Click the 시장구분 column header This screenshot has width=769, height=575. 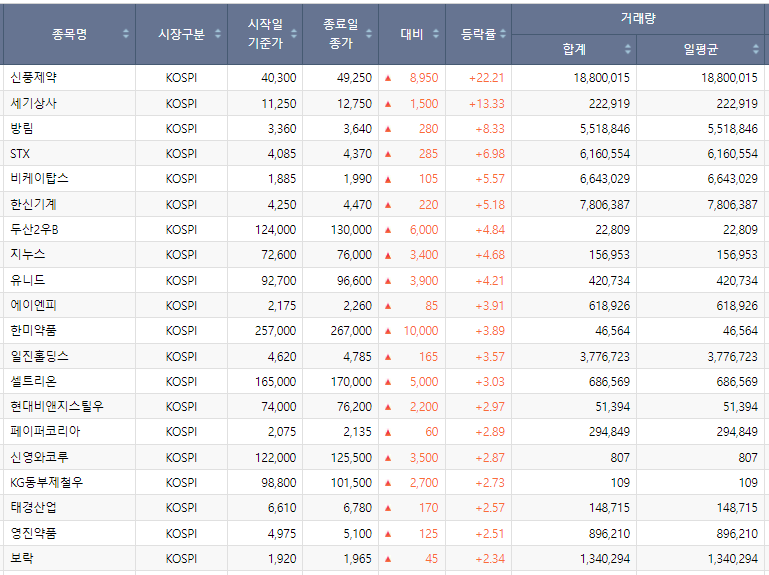coord(181,34)
